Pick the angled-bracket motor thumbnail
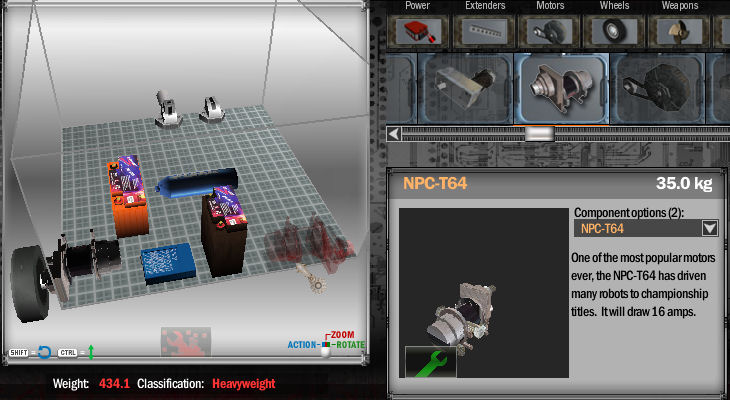Image resolution: width=730 pixels, height=400 pixels. pos(466,88)
